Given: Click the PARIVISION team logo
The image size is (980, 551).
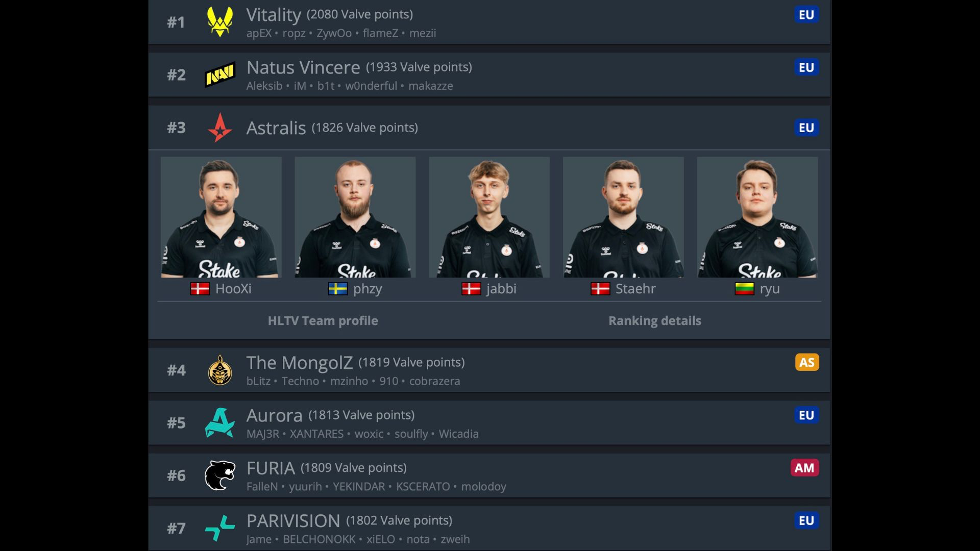Looking at the screenshot, I should point(220,528).
